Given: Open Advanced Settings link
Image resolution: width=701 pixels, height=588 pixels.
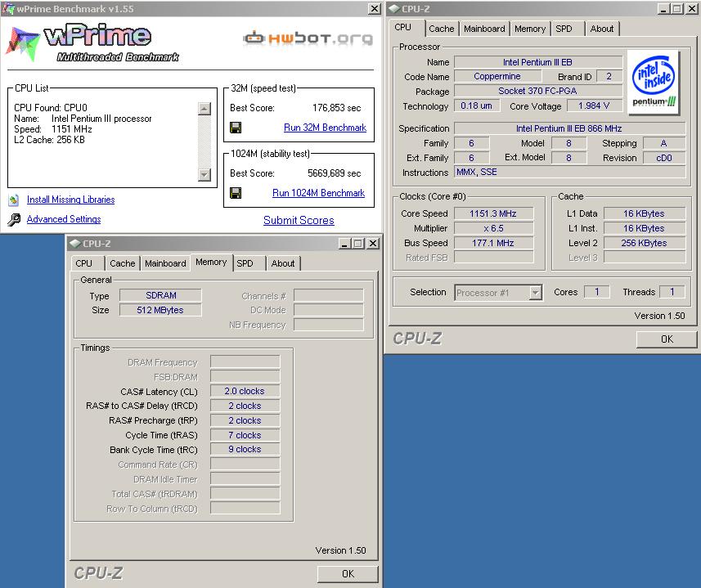Looking at the screenshot, I should click(x=64, y=219).
